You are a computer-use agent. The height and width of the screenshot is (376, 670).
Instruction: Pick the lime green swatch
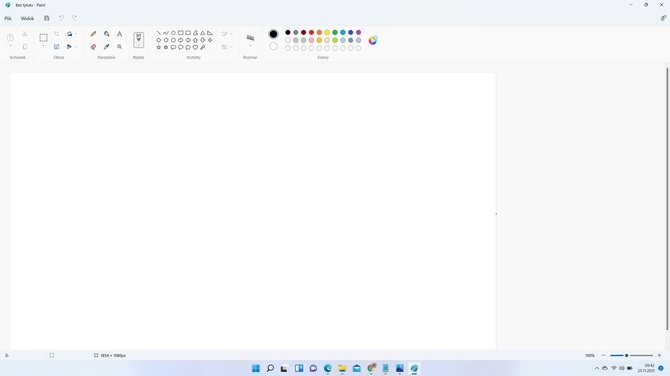[335, 40]
